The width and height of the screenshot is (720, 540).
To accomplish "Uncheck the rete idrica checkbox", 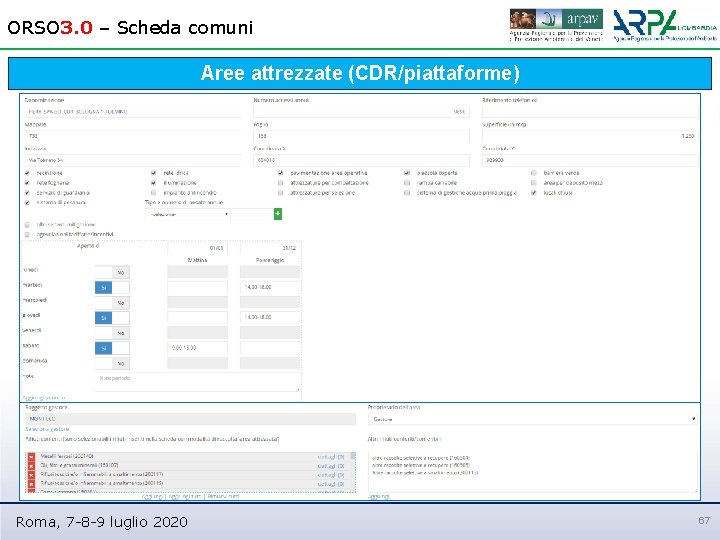I will click(153, 173).
